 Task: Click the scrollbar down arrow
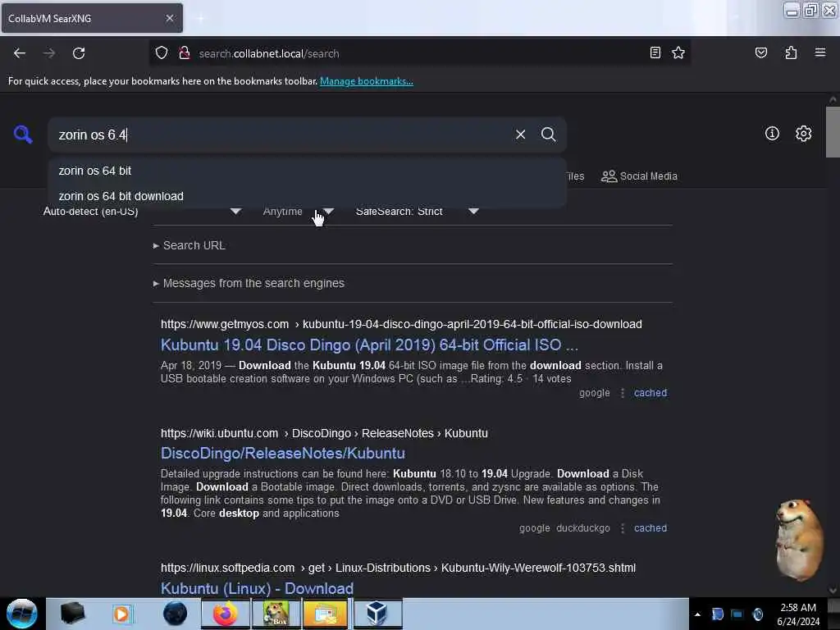pyautogui.click(x=833, y=590)
